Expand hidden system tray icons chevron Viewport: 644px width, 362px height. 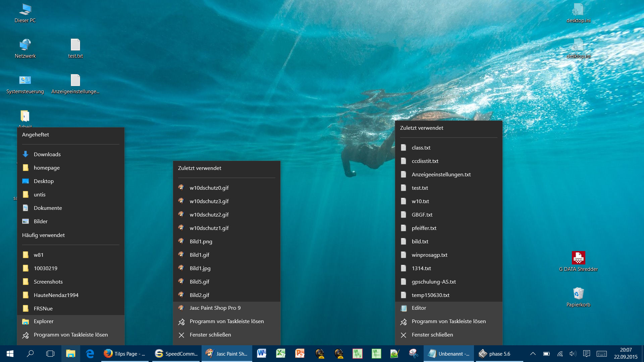533,354
